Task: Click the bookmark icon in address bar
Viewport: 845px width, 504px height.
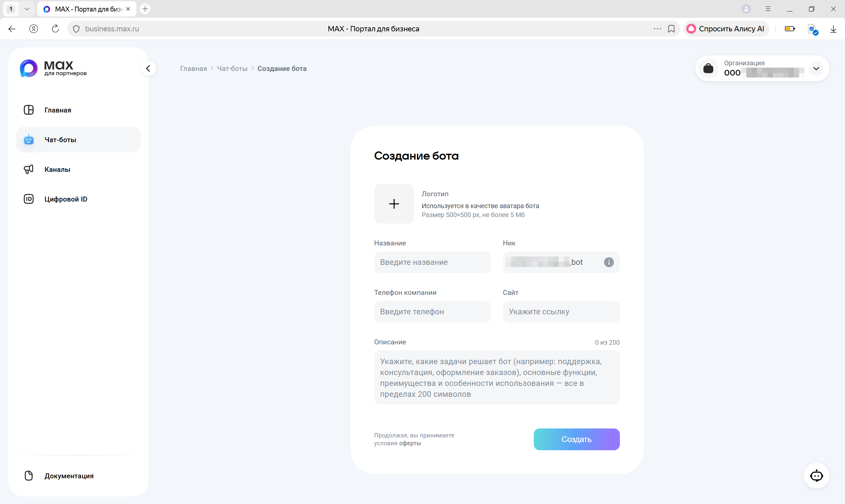Action: point(671,29)
